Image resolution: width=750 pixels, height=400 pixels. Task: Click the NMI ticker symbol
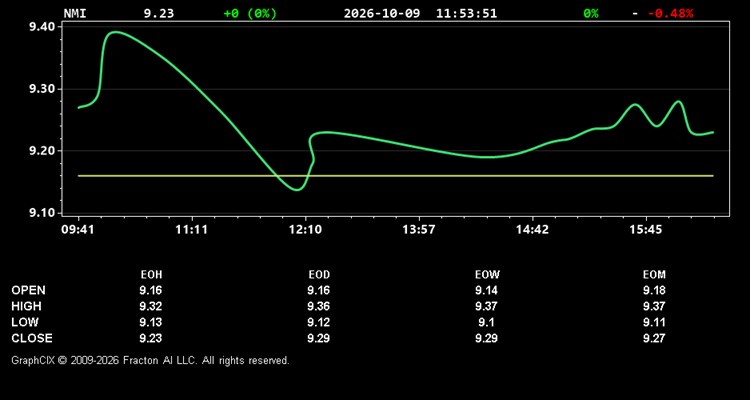pyautogui.click(x=75, y=13)
